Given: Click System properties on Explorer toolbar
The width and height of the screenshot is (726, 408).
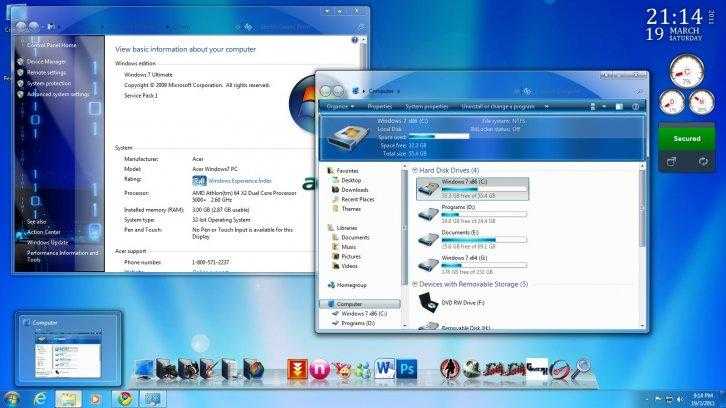Looking at the screenshot, I should [426, 107].
